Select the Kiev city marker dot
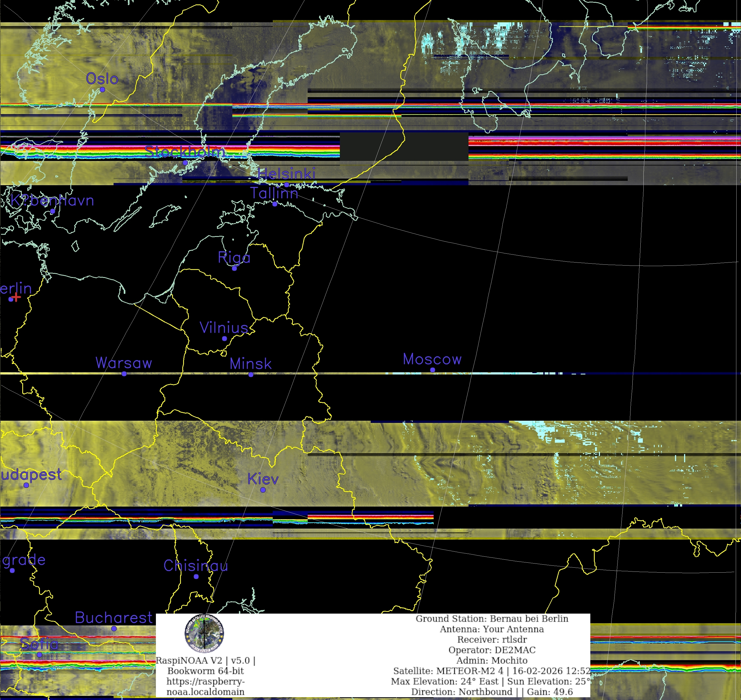 coord(263,490)
